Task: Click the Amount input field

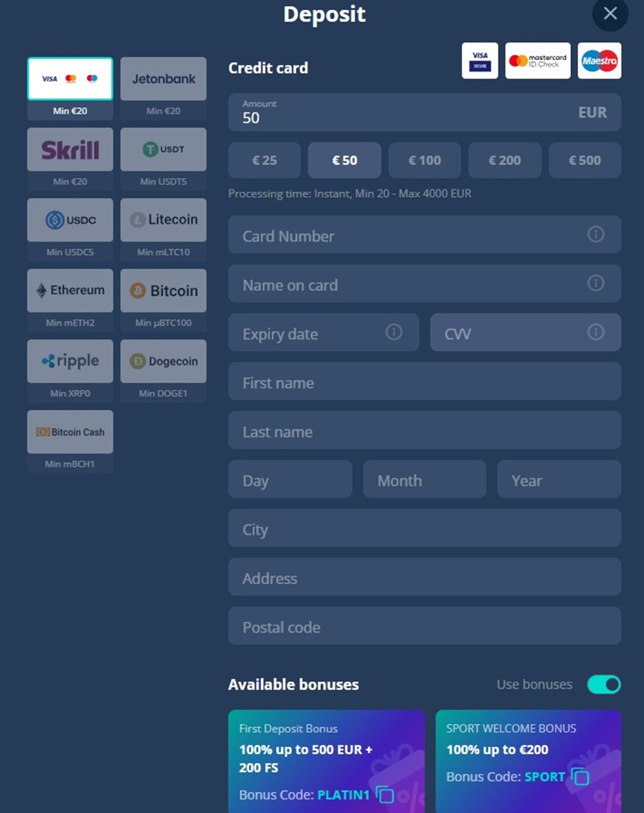Action: (x=424, y=112)
